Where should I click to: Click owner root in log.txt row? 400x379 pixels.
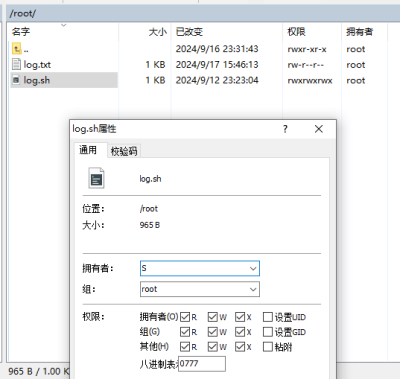(x=356, y=65)
